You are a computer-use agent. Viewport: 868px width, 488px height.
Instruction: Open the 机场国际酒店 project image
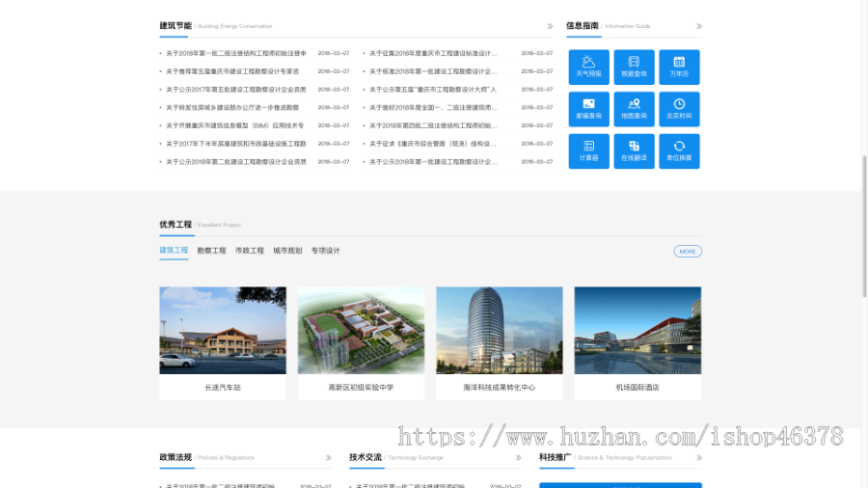pos(637,330)
